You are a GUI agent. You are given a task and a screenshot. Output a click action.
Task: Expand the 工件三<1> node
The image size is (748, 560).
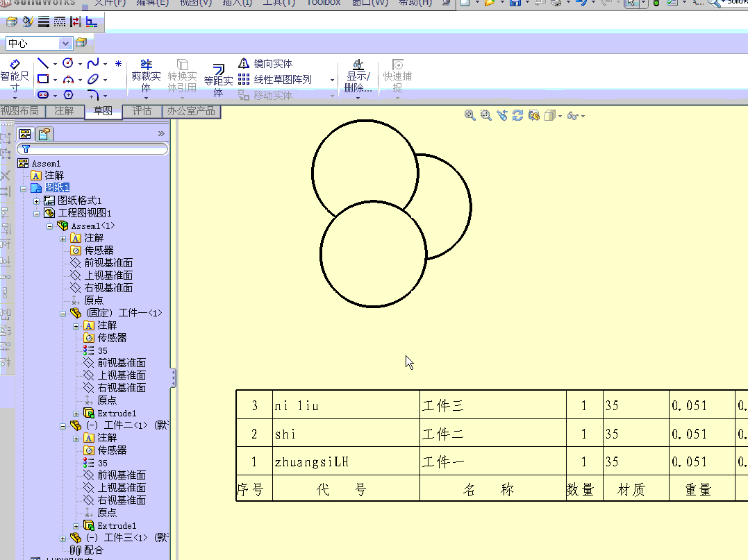[x=63, y=538]
